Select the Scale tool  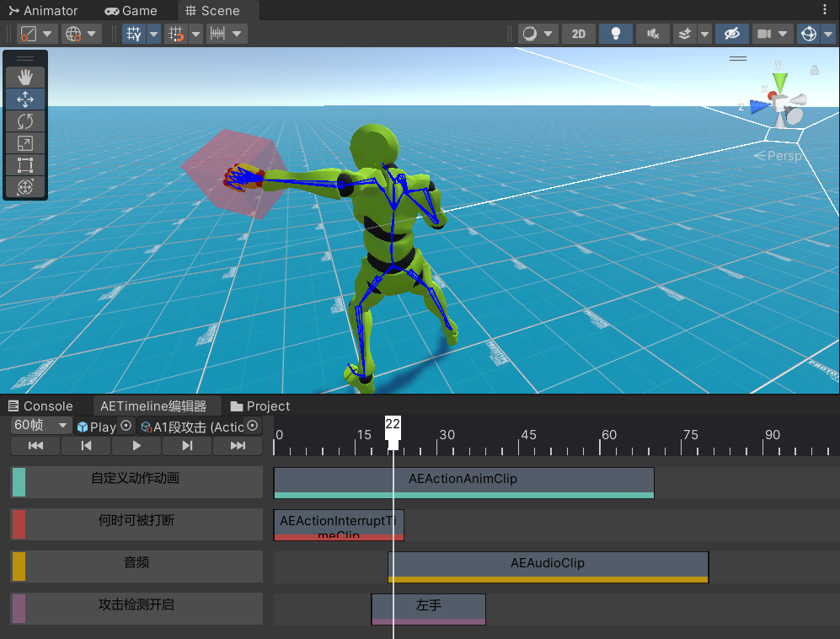(x=25, y=143)
